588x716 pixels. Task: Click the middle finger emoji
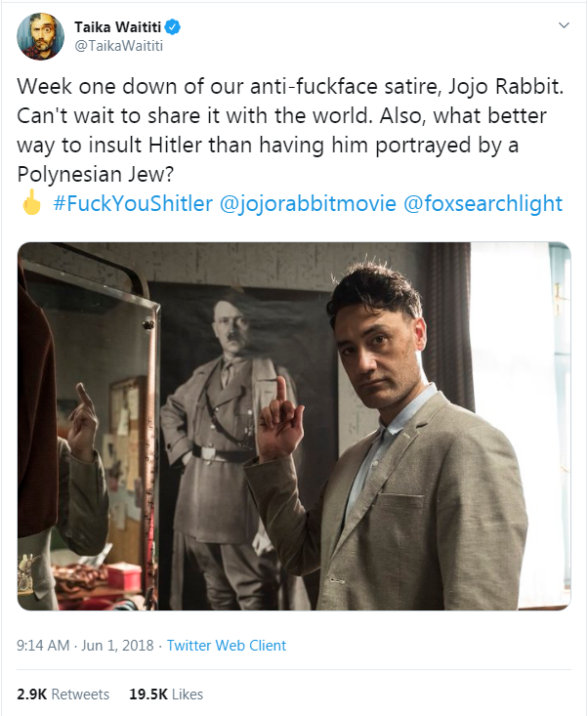coord(30,204)
